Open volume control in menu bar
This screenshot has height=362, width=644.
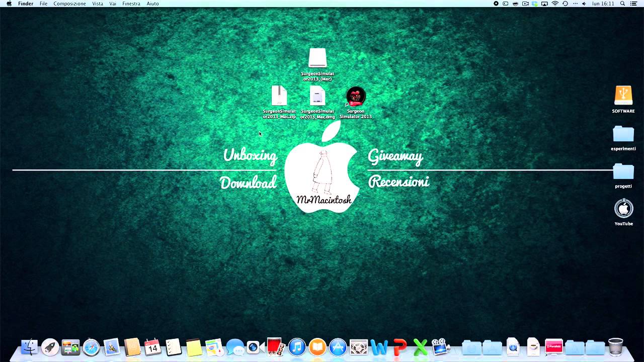click(584, 4)
